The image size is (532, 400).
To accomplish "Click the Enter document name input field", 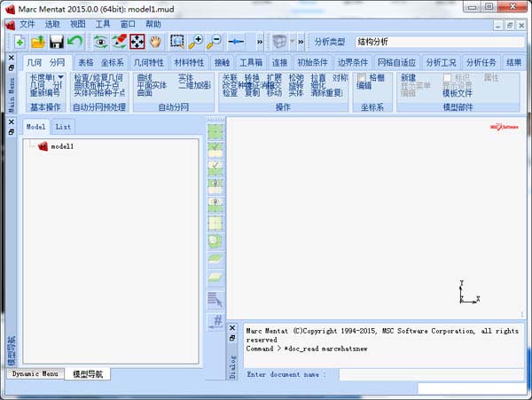I will click(431, 375).
